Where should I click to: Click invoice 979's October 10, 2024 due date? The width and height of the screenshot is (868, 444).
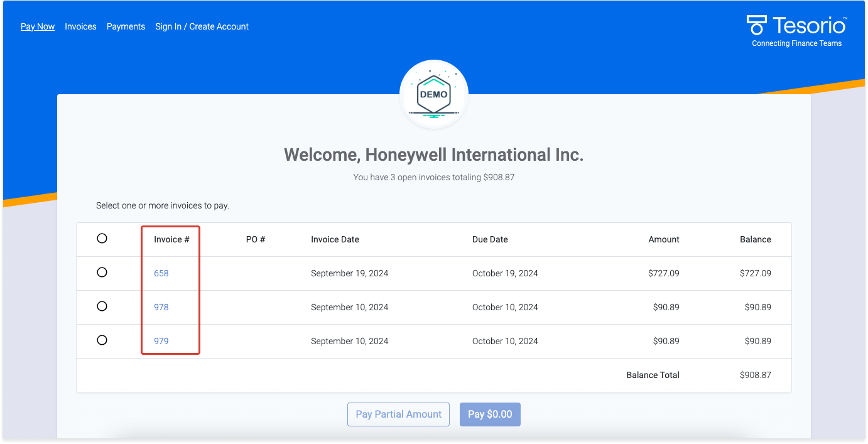click(x=505, y=341)
